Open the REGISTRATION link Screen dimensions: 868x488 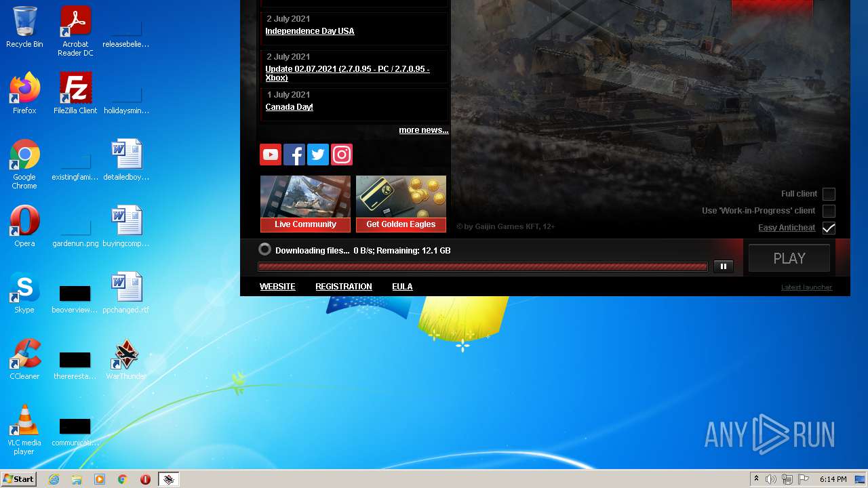pyautogui.click(x=344, y=287)
